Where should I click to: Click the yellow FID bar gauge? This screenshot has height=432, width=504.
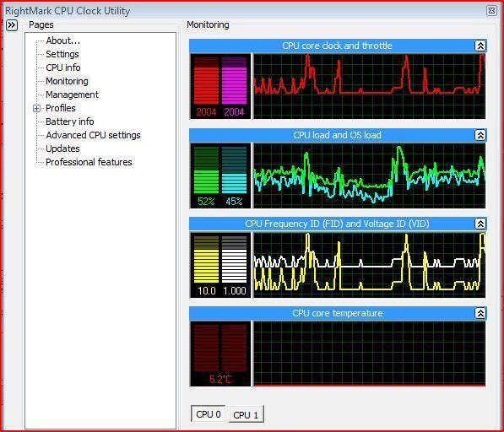coord(206,259)
